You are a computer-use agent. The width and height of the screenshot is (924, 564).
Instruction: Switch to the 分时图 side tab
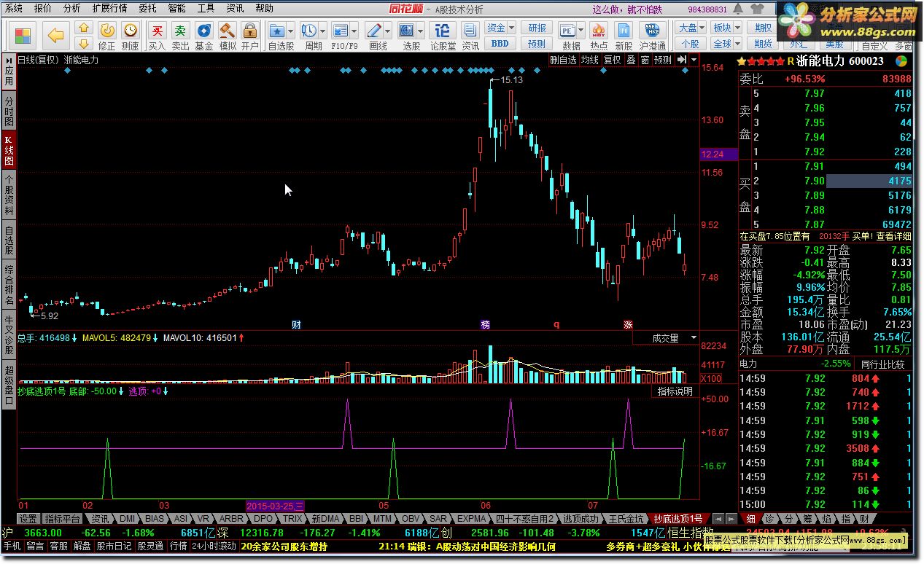(x=9, y=111)
